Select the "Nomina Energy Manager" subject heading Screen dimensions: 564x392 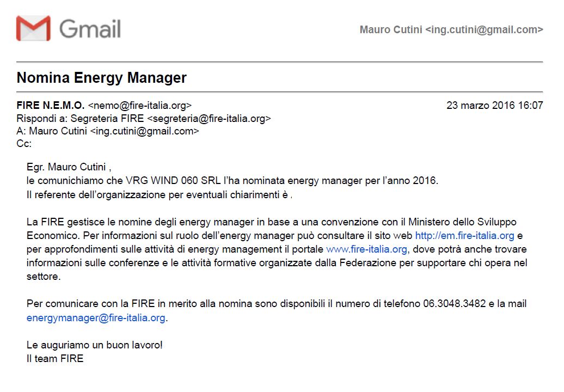pos(102,78)
